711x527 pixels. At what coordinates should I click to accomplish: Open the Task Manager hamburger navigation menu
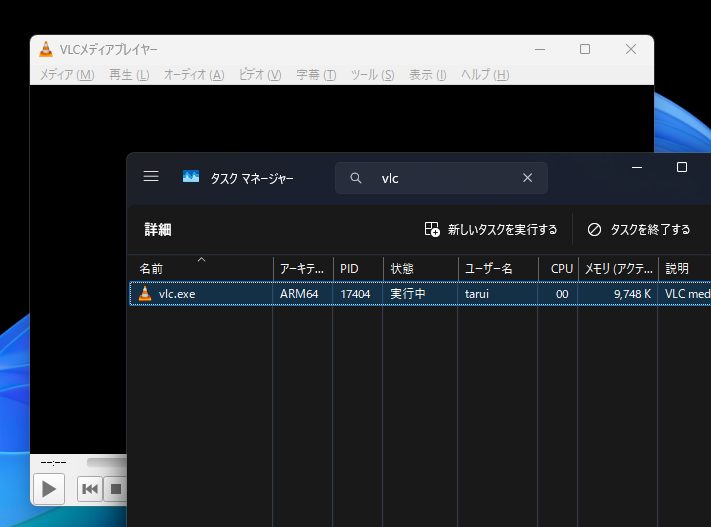[x=151, y=176]
